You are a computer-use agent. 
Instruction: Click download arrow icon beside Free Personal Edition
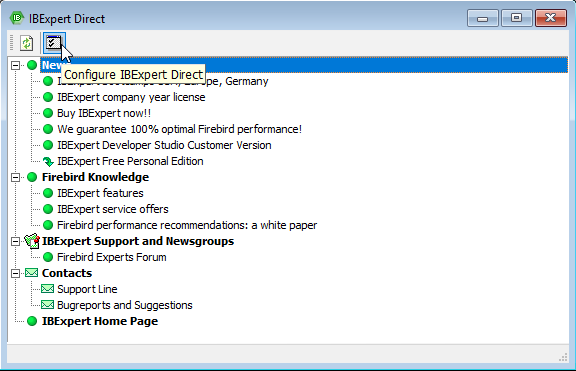pyautogui.click(x=48, y=162)
